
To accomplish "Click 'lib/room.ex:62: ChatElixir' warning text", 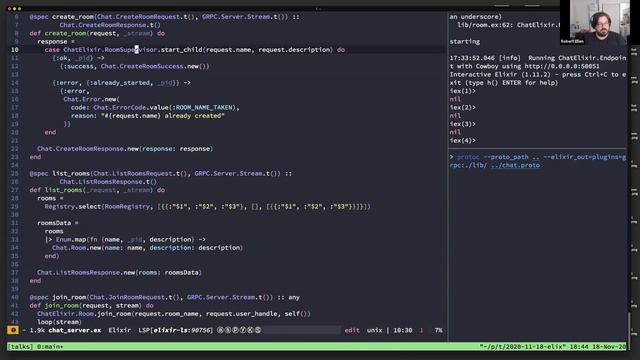I will (x=508, y=25).
